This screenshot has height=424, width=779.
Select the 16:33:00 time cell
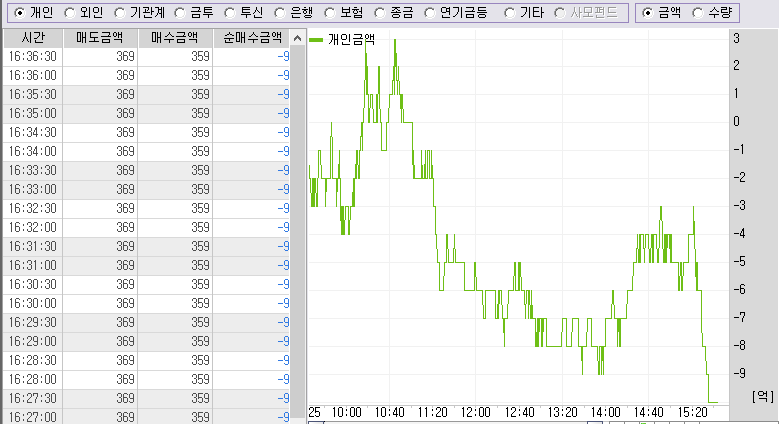(x=33, y=189)
